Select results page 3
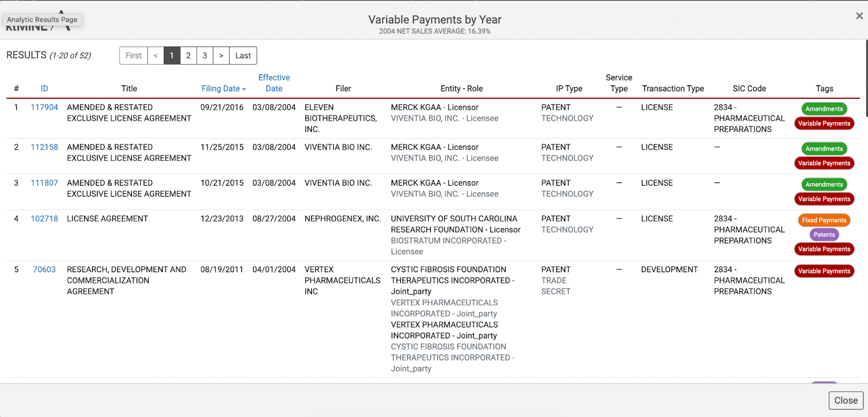The image size is (868, 417). click(x=205, y=55)
